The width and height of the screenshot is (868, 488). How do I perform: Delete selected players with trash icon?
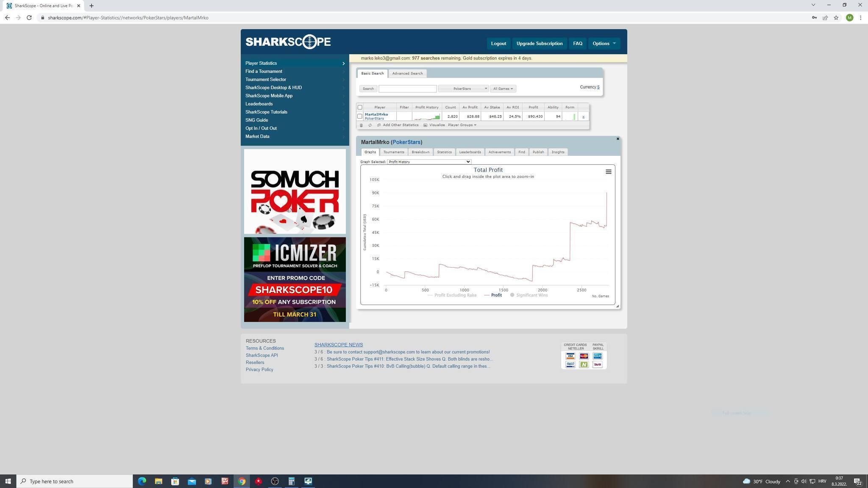click(x=361, y=125)
